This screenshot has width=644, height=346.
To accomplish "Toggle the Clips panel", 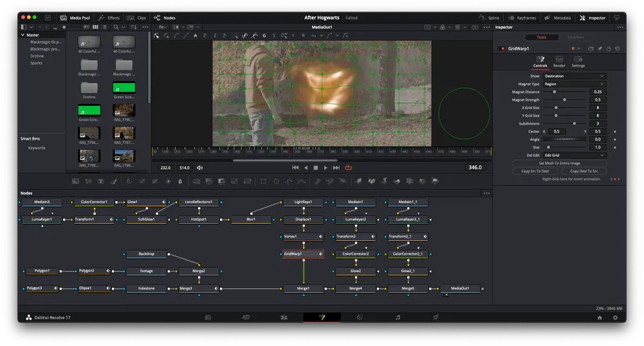I will 136,17.
